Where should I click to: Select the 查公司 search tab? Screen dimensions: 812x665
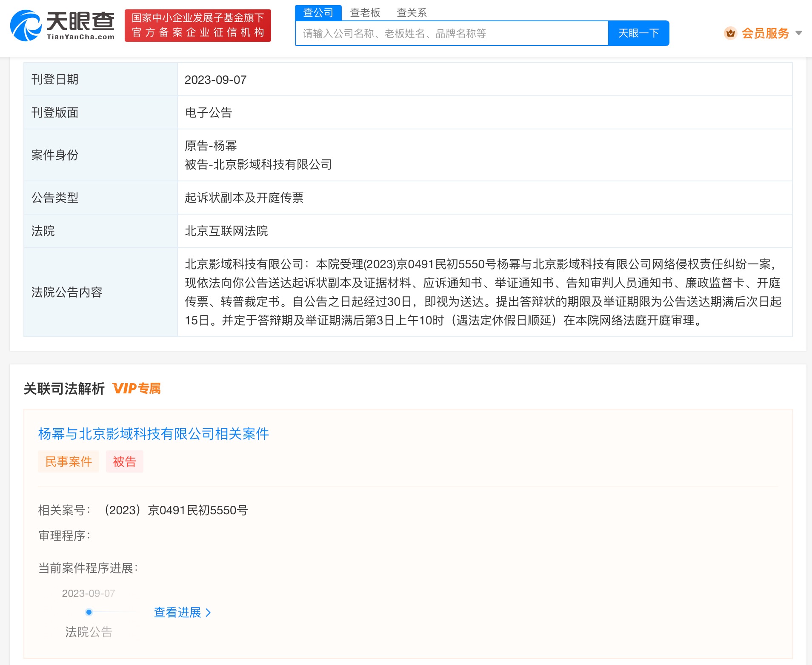tap(318, 13)
